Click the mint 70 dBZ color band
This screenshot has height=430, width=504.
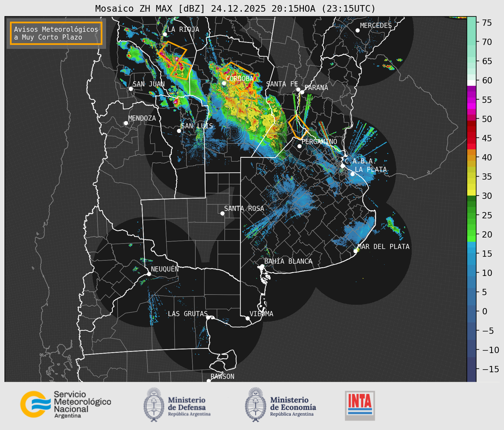coord(471,42)
